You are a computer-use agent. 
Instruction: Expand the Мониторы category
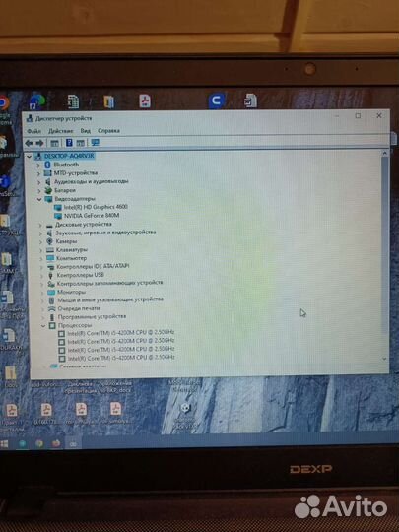42,293
